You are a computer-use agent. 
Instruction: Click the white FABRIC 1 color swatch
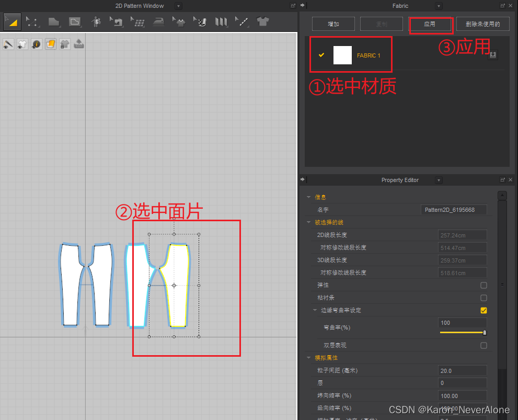pos(342,55)
